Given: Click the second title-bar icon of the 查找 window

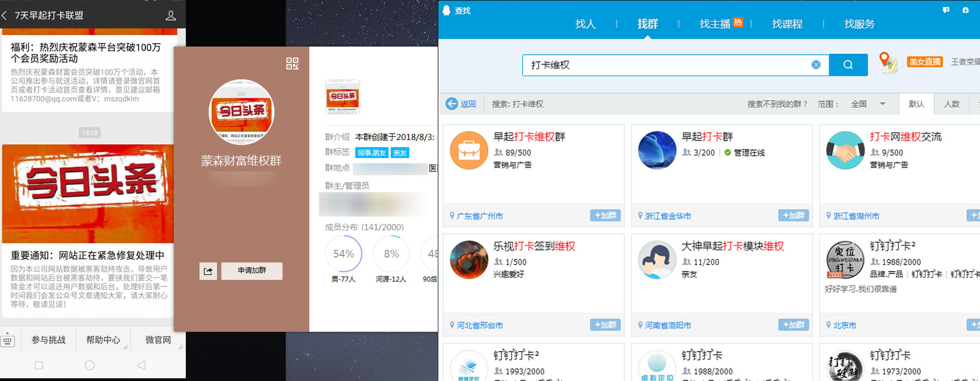Looking at the screenshot, I should coord(965,10).
